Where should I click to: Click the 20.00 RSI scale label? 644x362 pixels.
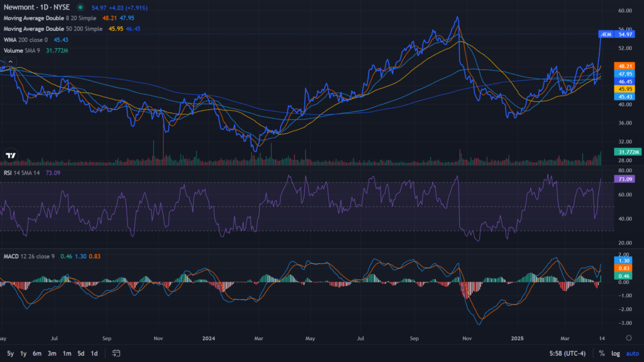[x=625, y=243]
